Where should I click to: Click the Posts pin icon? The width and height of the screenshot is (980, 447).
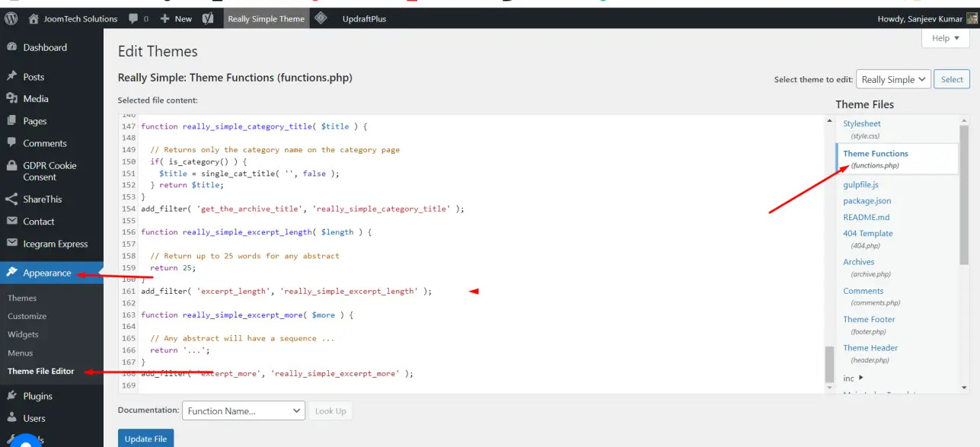11,76
